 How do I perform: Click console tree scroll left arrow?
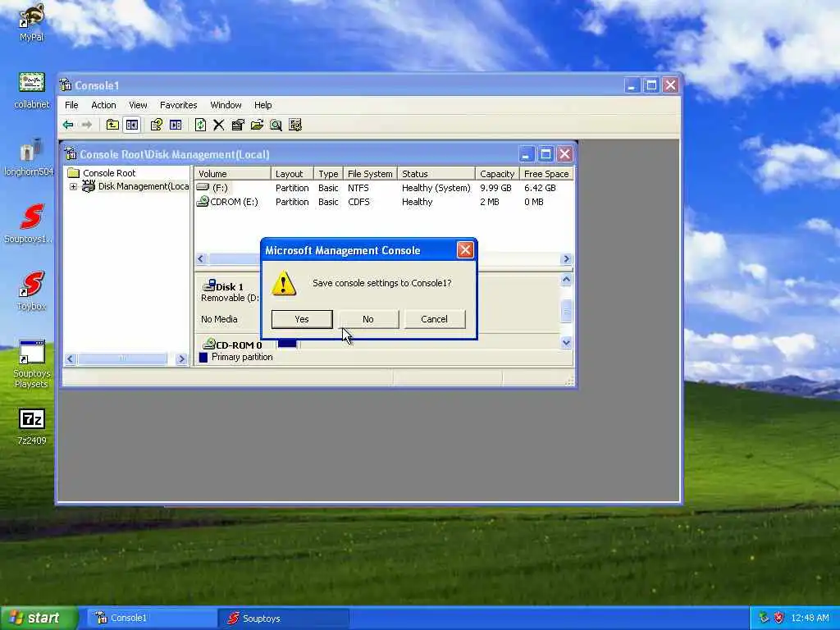pos(70,359)
